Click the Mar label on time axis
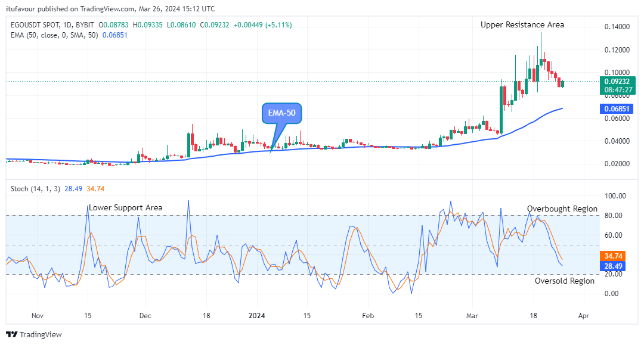 [x=472, y=315]
